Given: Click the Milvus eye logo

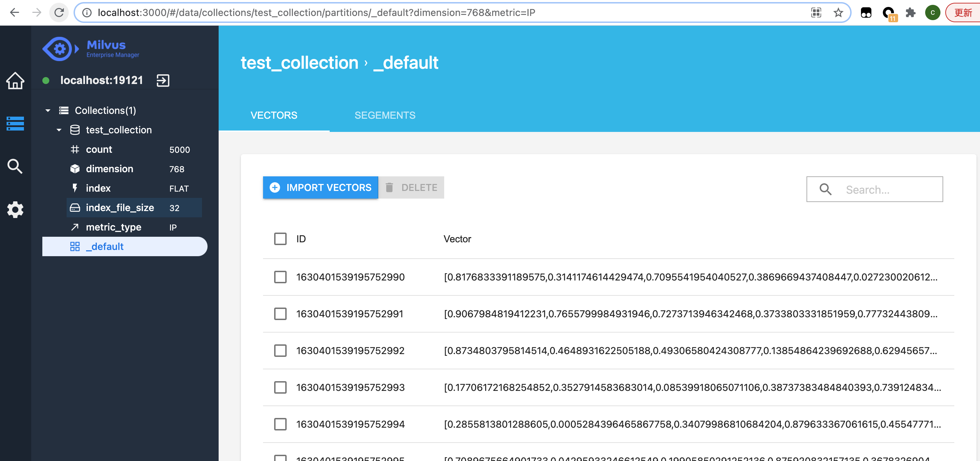Looking at the screenshot, I should pos(60,49).
